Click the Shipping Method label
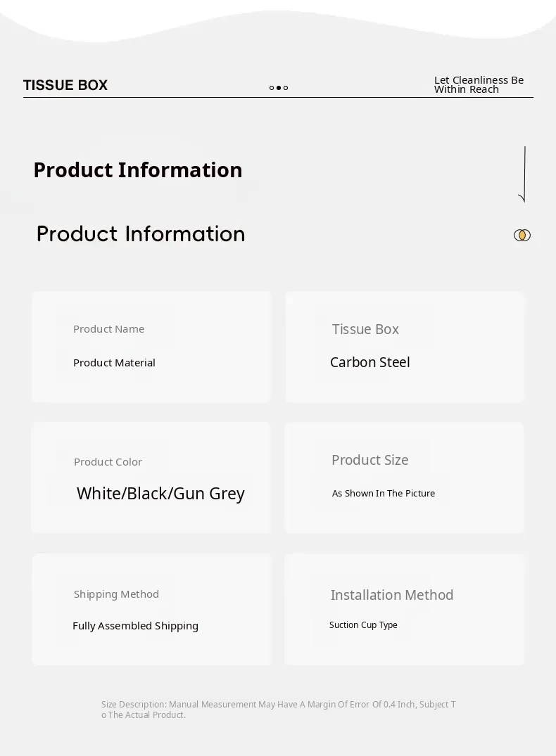The width and height of the screenshot is (556, 756). tap(116, 594)
